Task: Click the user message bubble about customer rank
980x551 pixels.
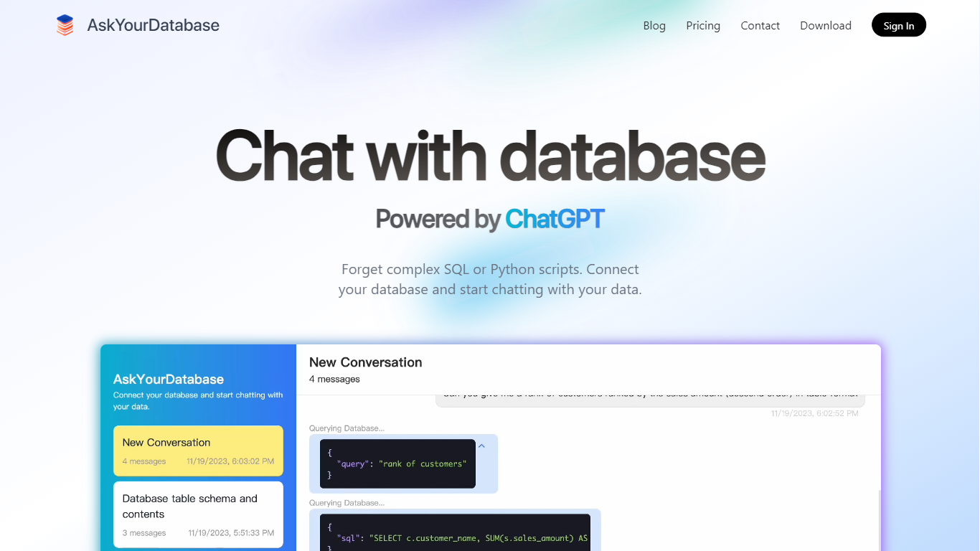Action: coord(649,397)
